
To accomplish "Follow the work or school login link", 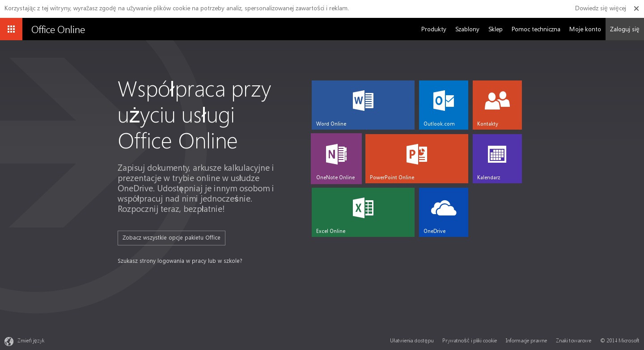I will (180, 261).
